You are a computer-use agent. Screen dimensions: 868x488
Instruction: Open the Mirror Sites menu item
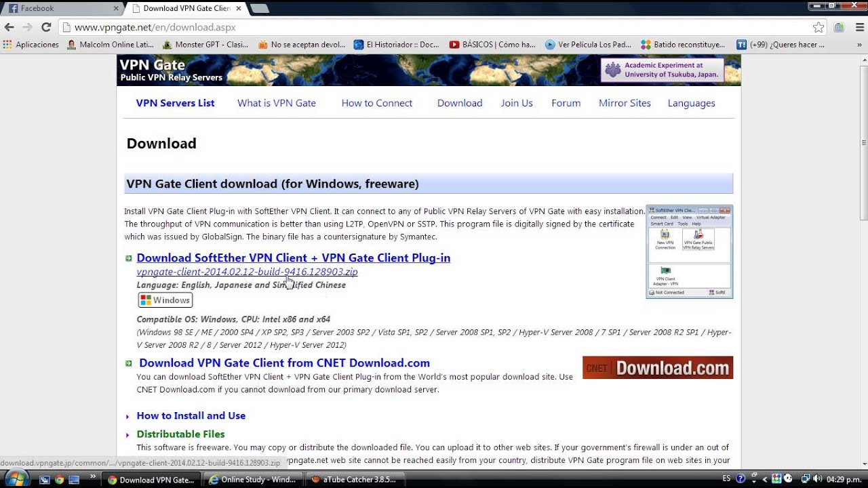tap(625, 103)
